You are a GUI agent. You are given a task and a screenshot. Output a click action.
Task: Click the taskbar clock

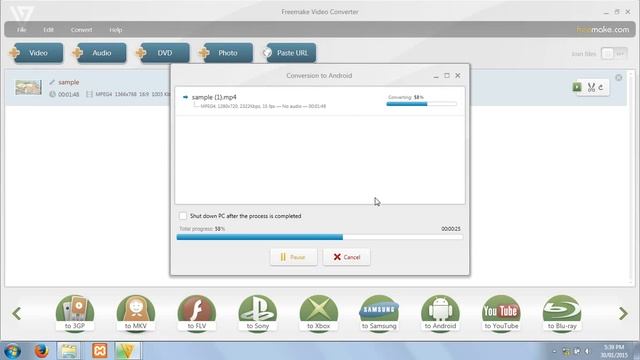[x=614, y=351]
